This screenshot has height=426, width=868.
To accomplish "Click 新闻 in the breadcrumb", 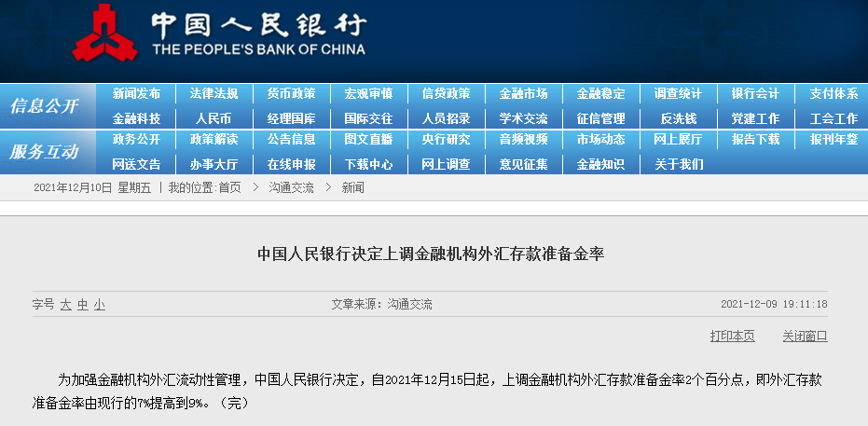I will tap(352, 188).
